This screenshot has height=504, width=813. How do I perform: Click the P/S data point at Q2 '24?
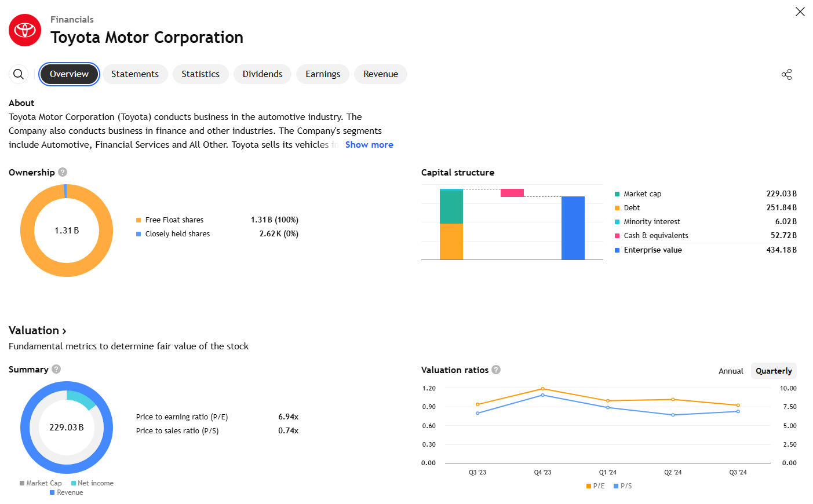(673, 415)
